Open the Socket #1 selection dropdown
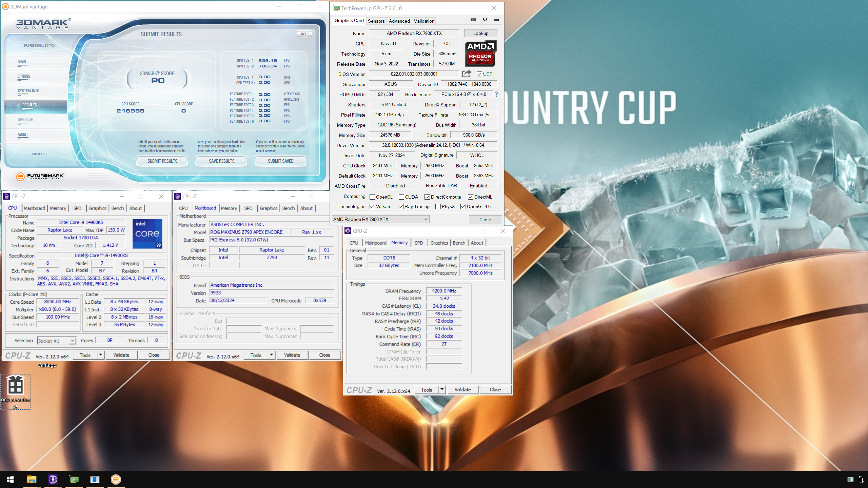 [56, 341]
